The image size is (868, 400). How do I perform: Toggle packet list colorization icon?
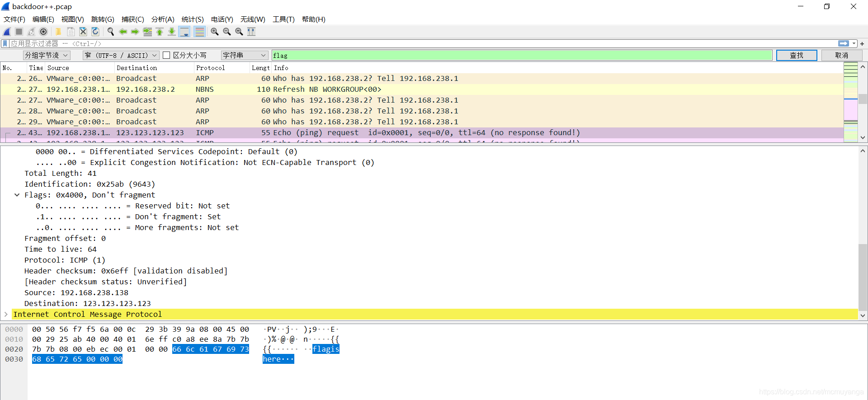[199, 32]
